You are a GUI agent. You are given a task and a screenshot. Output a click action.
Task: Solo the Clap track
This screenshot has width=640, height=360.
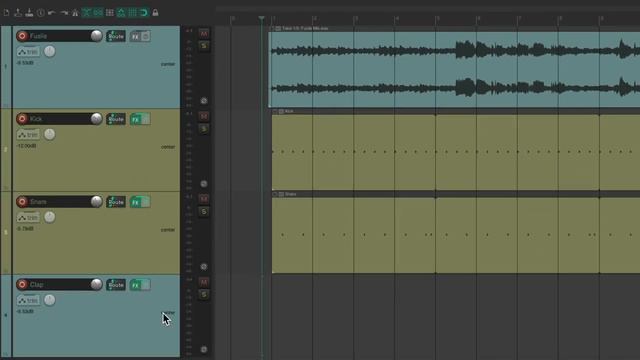(204, 294)
